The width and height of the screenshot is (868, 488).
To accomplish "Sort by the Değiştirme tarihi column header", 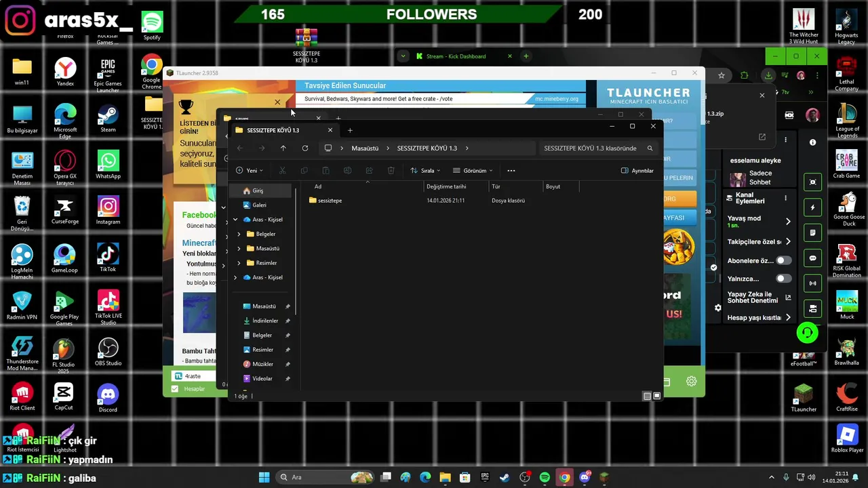I will (x=456, y=186).
